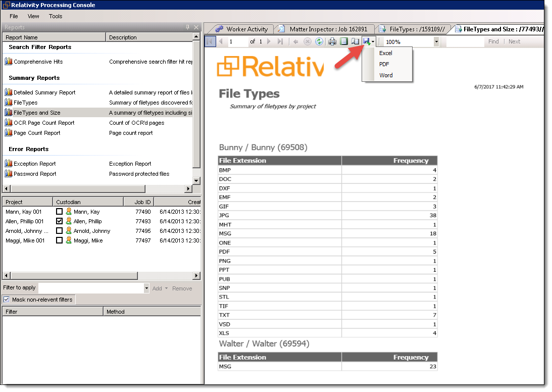Open the export format dropdown arrow

(373, 41)
